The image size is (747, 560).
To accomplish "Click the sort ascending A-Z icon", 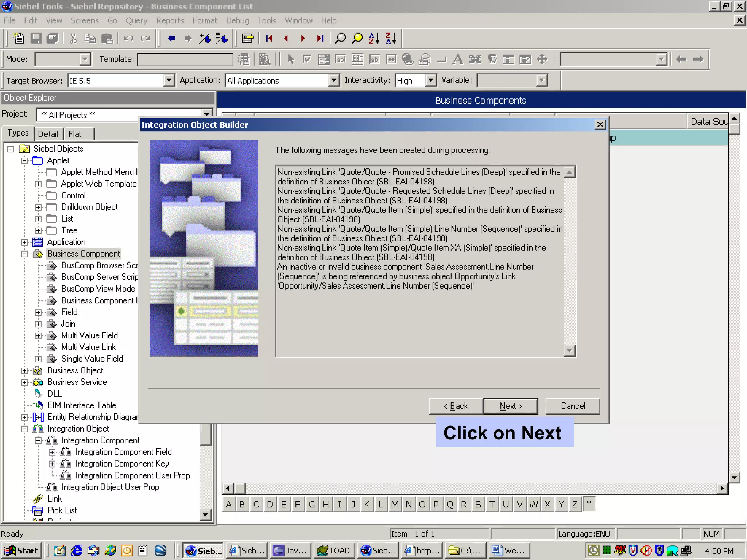I will tap(374, 38).
